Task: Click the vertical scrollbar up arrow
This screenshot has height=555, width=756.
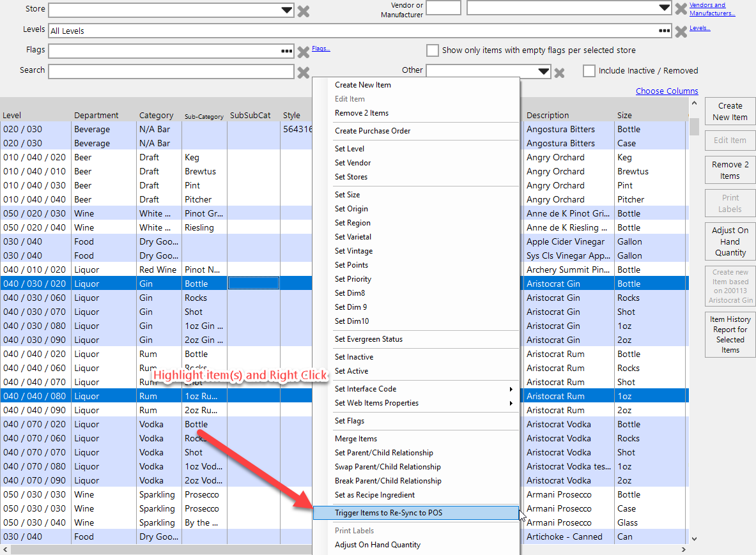Action: [x=694, y=103]
